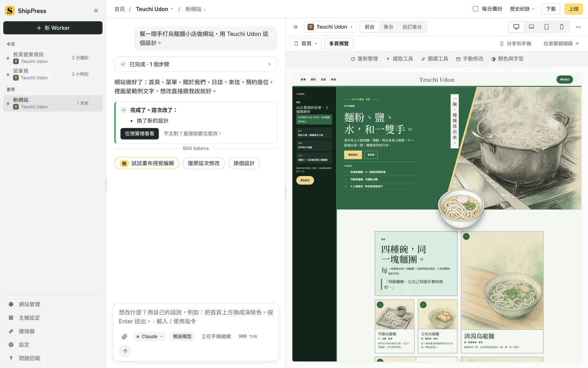Open 在瀏覽器開啟 link
The width and height of the screenshot is (588, 368).
pyautogui.click(x=561, y=44)
